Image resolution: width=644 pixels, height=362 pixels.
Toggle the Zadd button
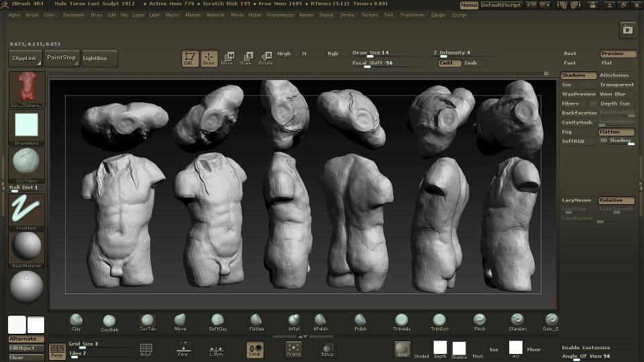(x=449, y=63)
